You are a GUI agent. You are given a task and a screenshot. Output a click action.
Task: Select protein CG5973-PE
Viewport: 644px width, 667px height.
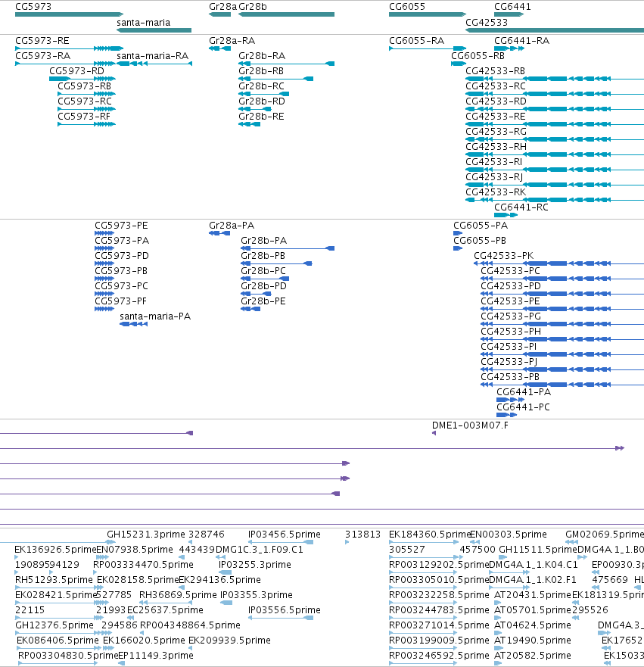click(104, 233)
